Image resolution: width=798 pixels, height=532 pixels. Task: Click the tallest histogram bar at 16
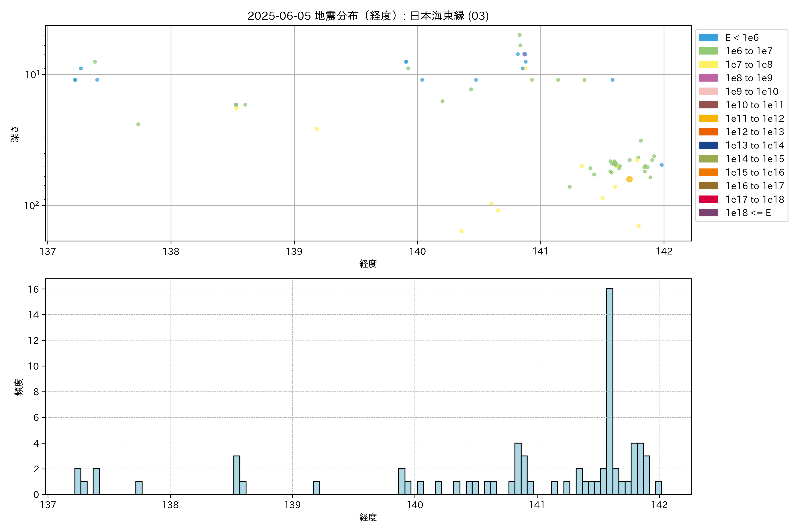click(x=610, y=390)
